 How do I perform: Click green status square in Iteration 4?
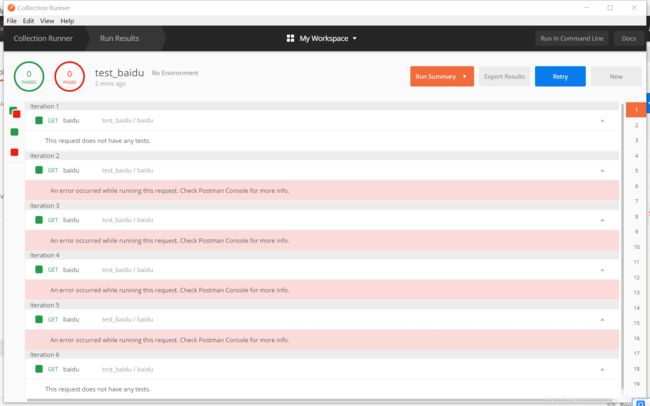39,270
